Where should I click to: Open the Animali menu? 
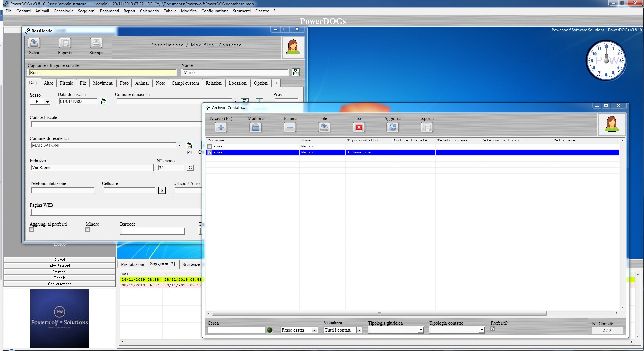[x=42, y=11]
